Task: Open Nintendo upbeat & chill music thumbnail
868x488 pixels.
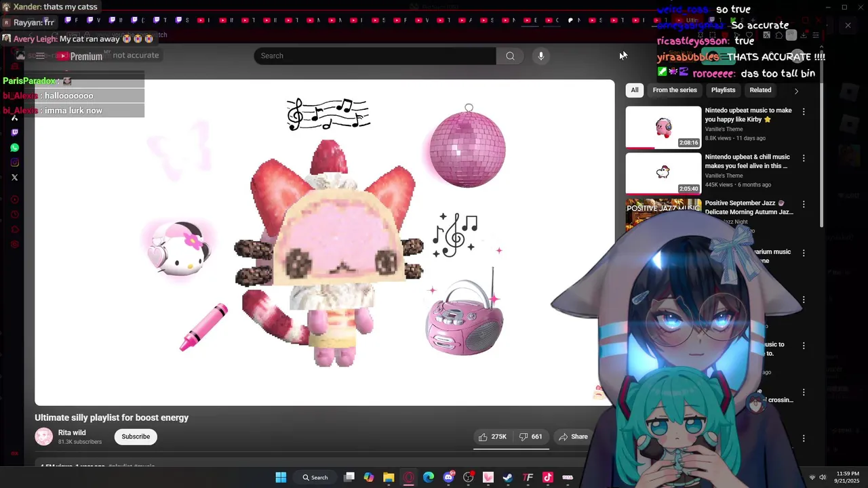Action: click(x=663, y=173)
